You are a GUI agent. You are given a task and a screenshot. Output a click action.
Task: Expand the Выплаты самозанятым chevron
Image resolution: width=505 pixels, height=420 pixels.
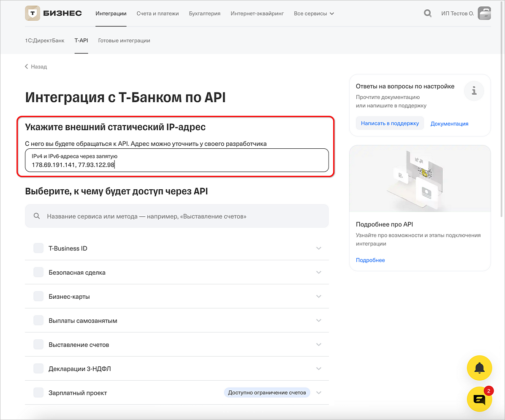(x=318, y=320)
